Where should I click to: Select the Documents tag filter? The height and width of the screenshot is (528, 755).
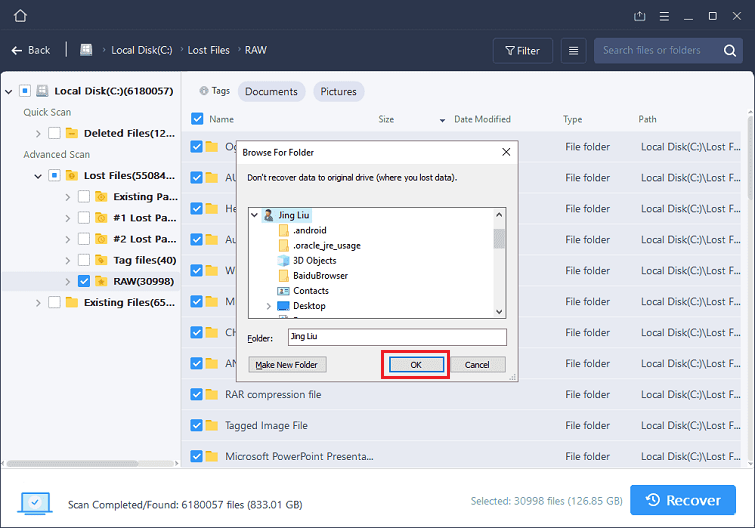click(271, 91)
